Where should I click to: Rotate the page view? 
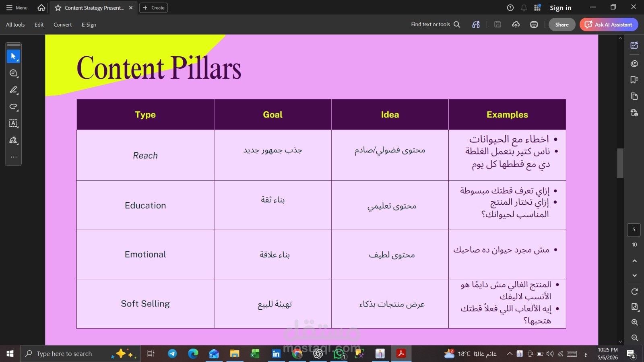pyautogui.click(x=634, y=292)
